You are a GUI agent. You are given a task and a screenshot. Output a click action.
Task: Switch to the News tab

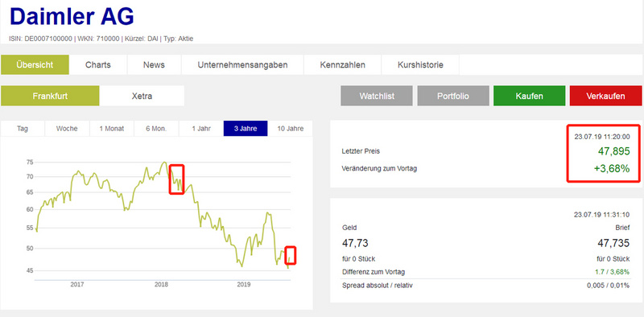point(154,65)
